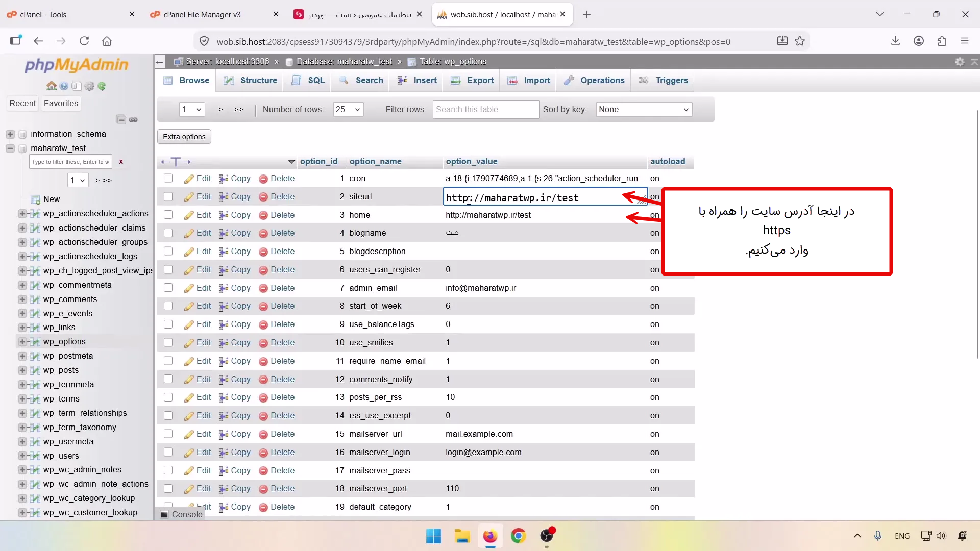980x551 pixels.
Task: Open phpMyAdmin home icon in sidebar
Action: [x=52, y=86]
